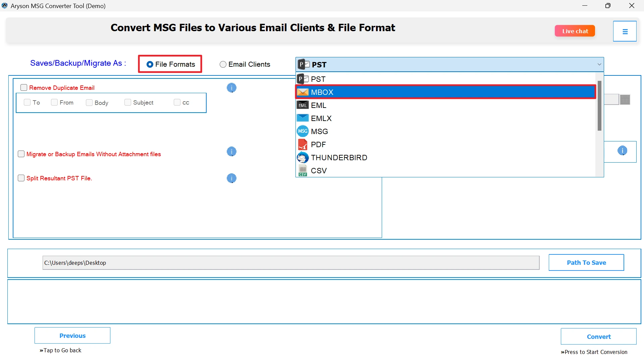Minimize the Aryson MSG Converter window
Viewport: 644px width, 362px height.
coord(585,6)
